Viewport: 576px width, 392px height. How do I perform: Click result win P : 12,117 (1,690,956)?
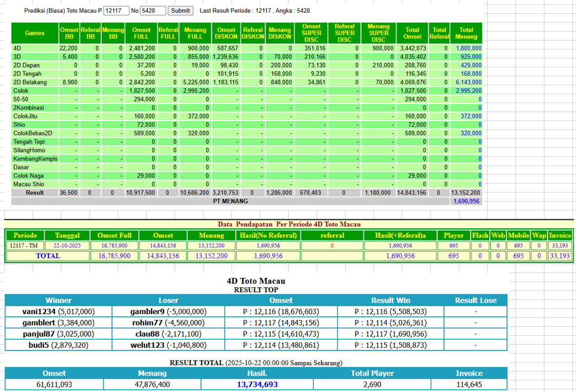(x=390, y=334)
